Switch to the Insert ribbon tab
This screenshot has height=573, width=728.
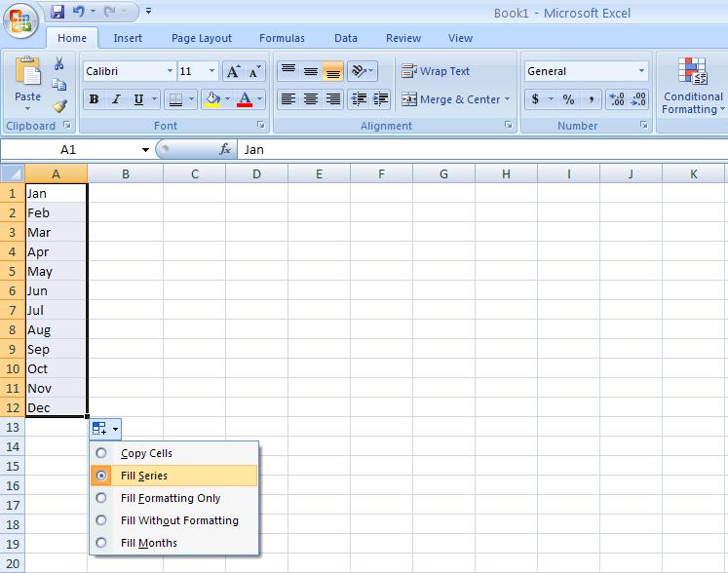[128, 38]
